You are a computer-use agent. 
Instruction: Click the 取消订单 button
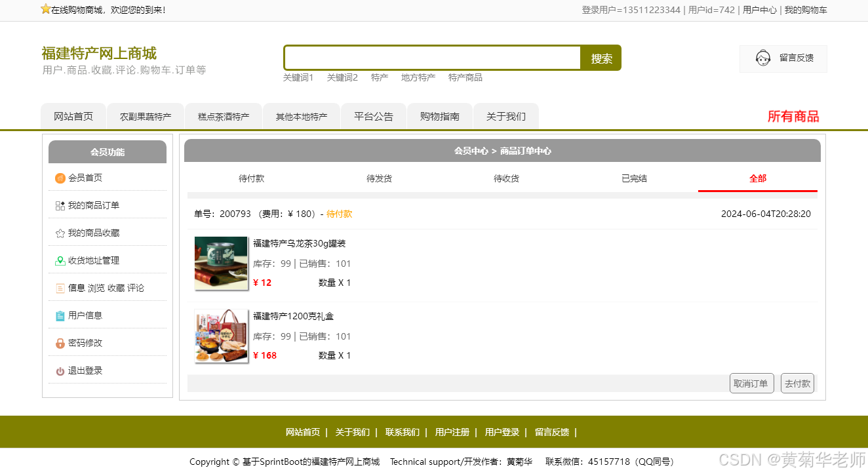coord(751,384)
